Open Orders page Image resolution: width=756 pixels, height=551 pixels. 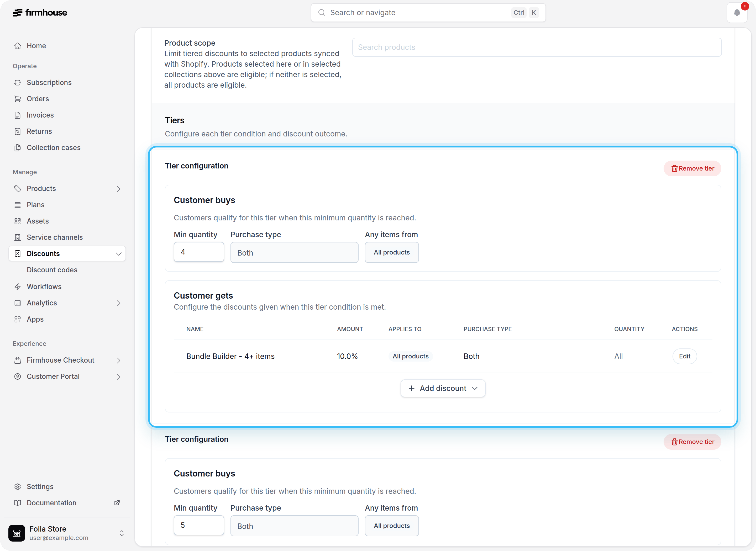point(67,99)
